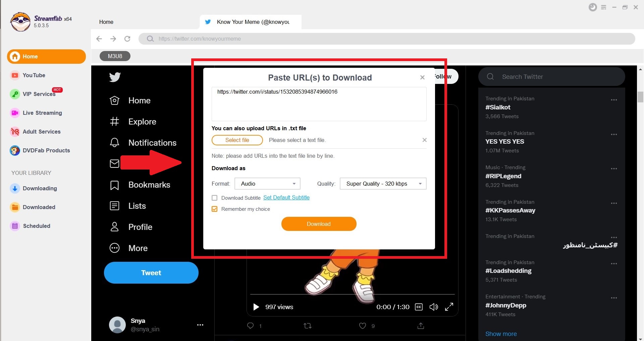Reload the current page
Image resolution: width=644 pixels, height=341 pixels.
(127, 39)
